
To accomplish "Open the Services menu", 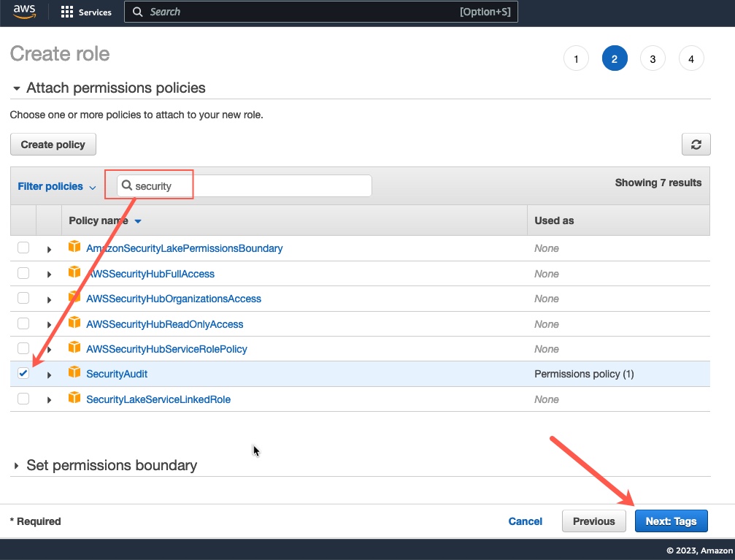I will (x=85, y=12).
